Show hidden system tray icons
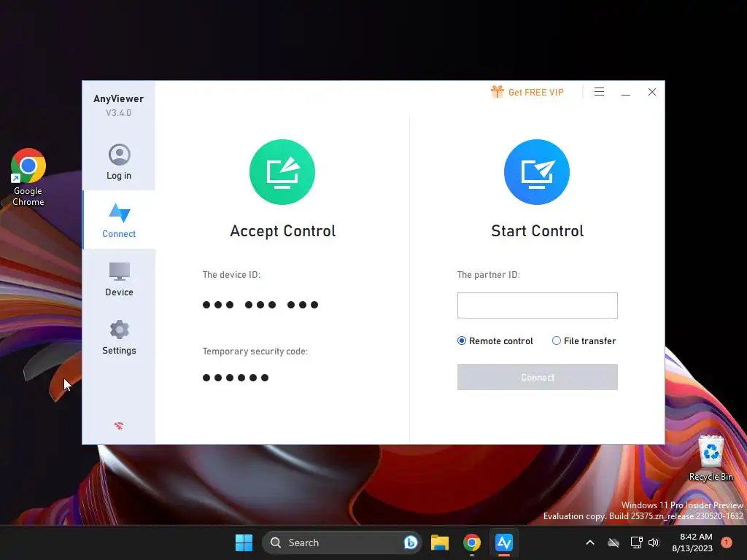The width and height of the screenshot is (747, 560). point(589,542)
